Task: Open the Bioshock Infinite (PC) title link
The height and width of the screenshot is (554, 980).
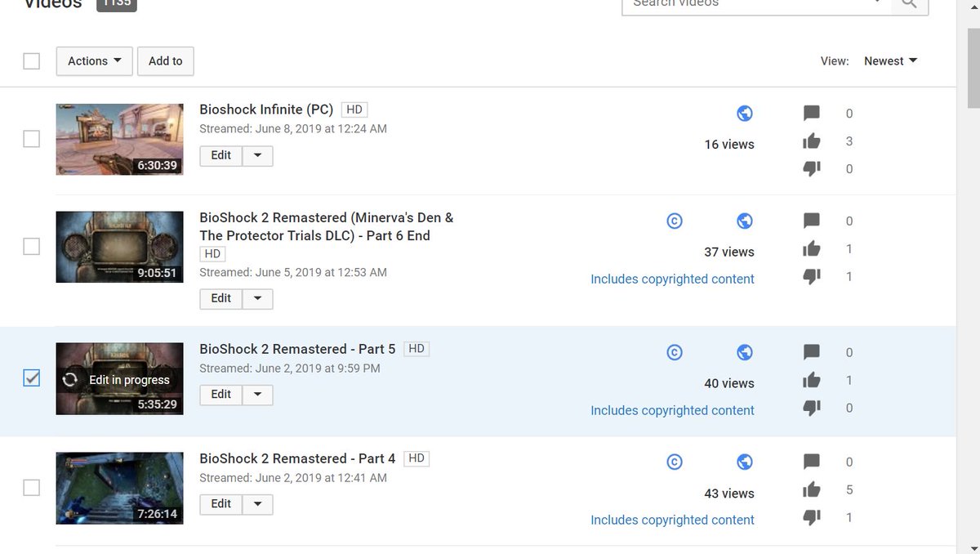Action: click(266, 109)
